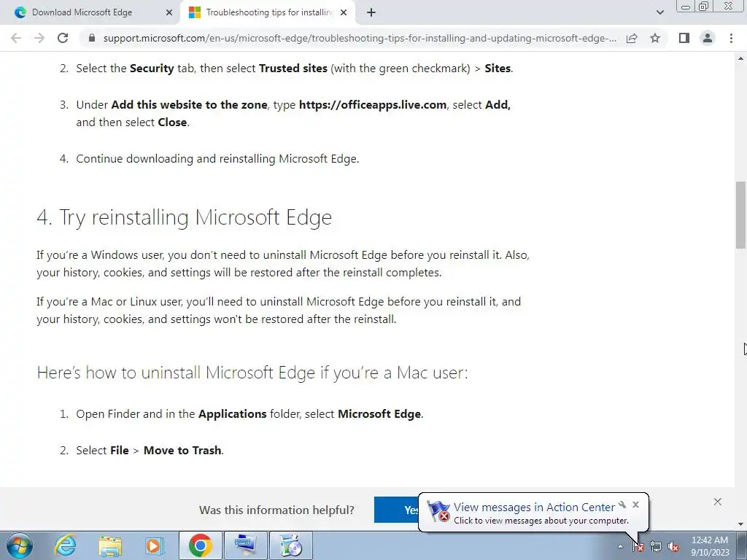Open Windows Explorer folder icon
This screenshot has width=747, height=560.
point(110,545)
